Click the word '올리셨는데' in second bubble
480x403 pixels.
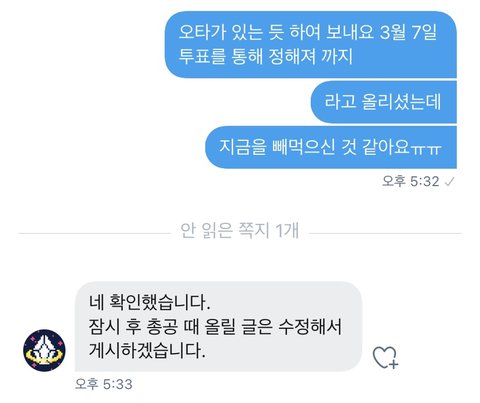tap(402, 102)
